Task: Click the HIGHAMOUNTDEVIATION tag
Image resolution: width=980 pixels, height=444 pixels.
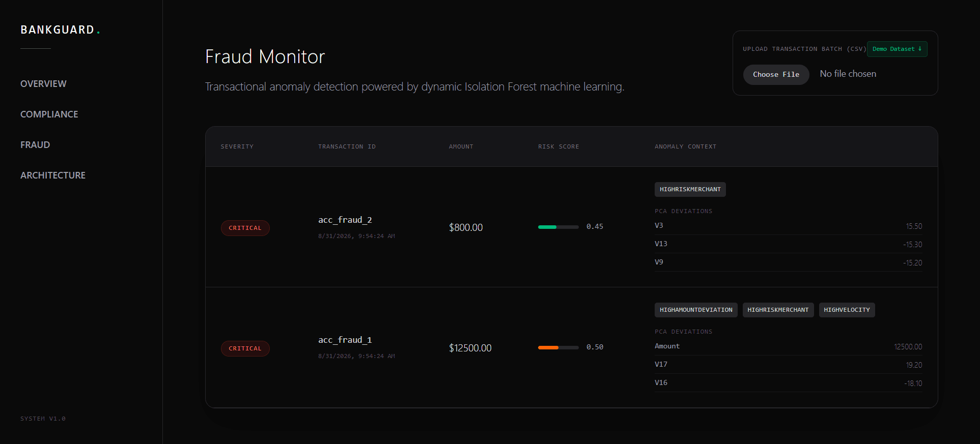Action: point(696,310)
